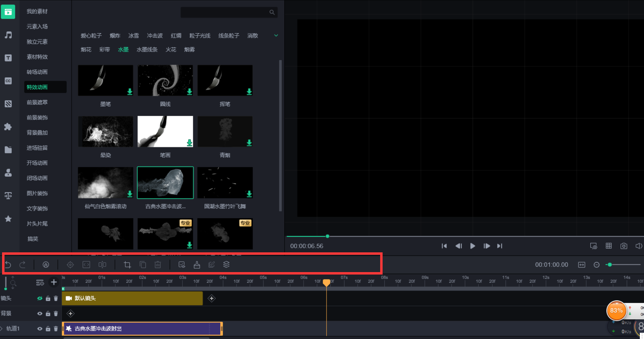This screenshot has width=644, height=339.
Task: Select the 粒子光线 category tag
Action: tap(200, 36)
